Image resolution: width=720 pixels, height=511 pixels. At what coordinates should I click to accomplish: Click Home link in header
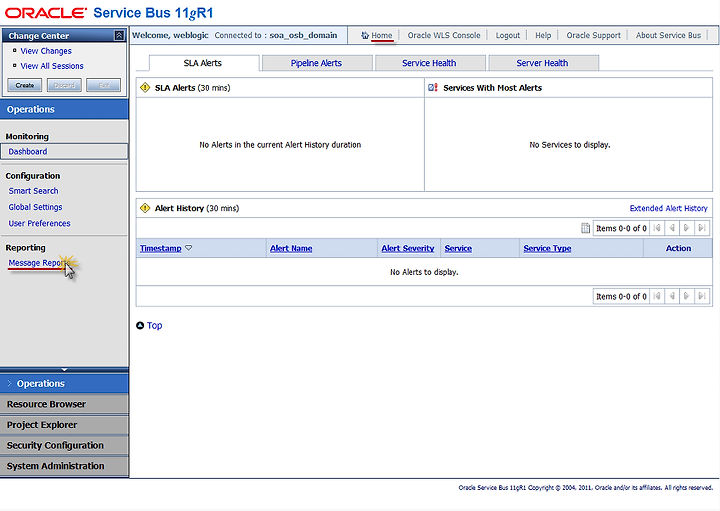coord(382,35)
